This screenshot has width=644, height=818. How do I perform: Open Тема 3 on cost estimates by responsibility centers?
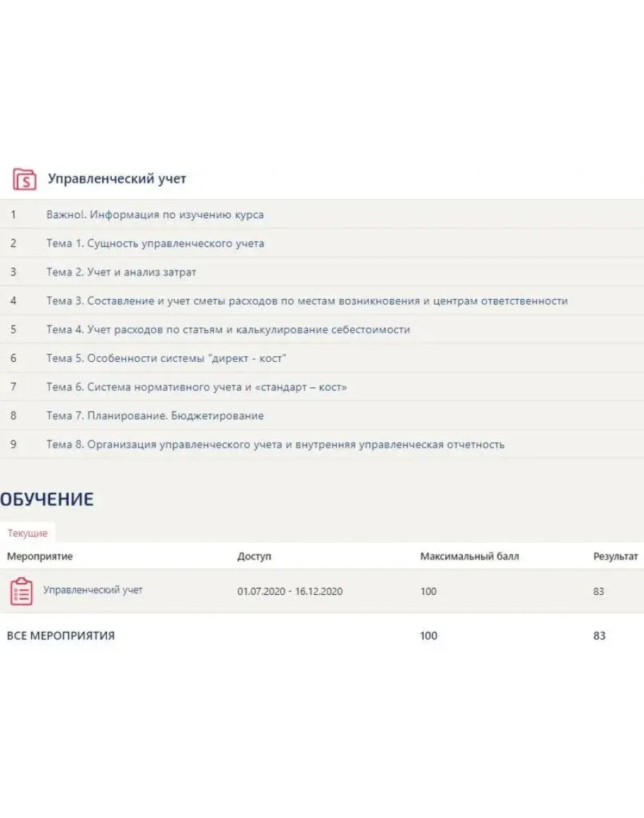point(306,301)
